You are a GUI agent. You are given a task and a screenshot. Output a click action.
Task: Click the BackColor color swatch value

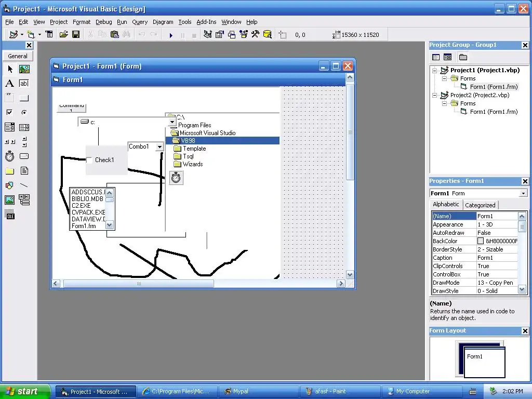click(x=481, y=241)
